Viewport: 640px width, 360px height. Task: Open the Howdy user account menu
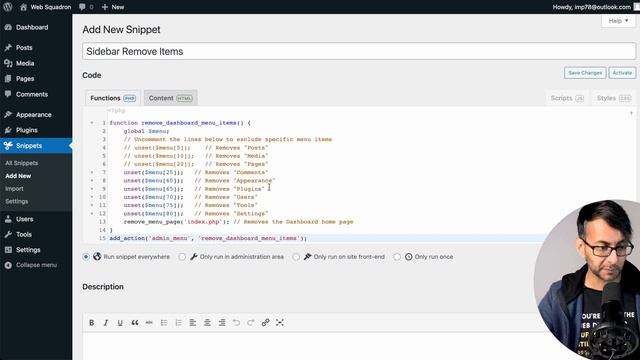(x=591, y=7)
